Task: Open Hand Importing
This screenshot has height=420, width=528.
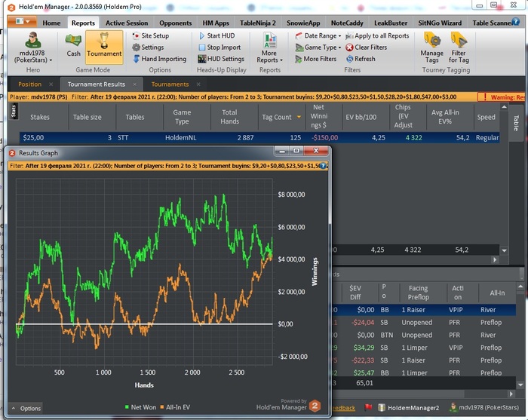Action: (160, 59)
